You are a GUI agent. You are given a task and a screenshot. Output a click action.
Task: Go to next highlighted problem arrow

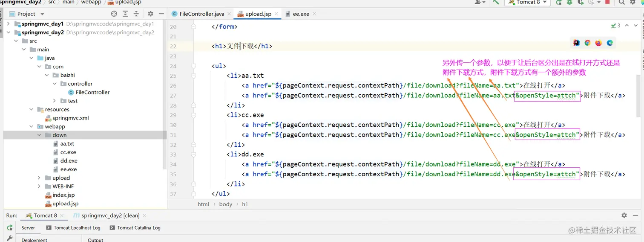pos(636,26)
